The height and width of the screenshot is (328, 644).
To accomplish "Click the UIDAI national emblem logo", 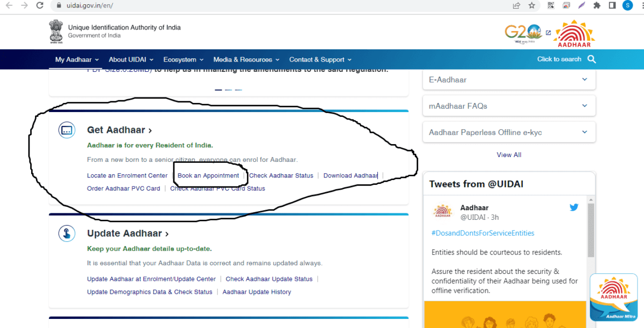I will click(x=55, y=31).
